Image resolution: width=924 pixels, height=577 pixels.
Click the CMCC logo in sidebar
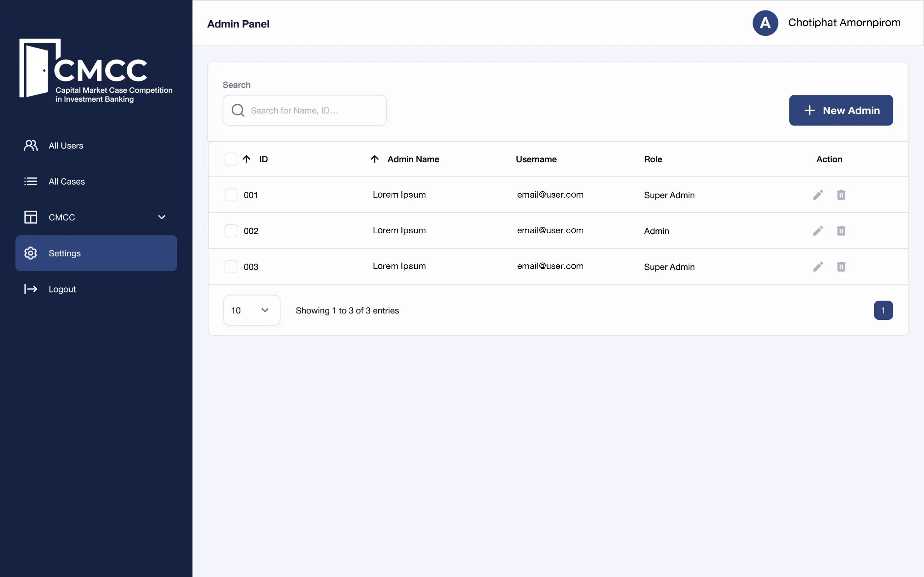point(95,71)
